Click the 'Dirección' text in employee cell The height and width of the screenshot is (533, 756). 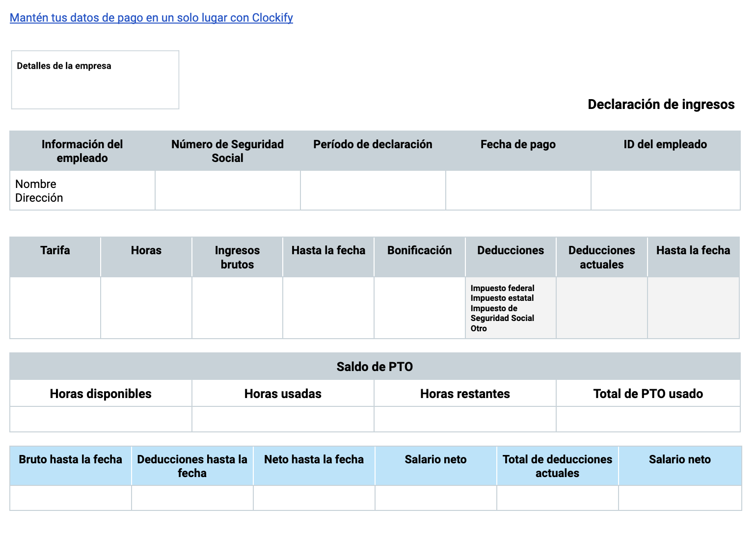(39, 198)
